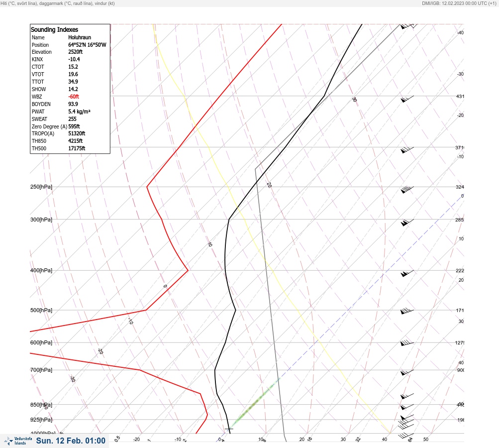Click the 'DMI/IGB: 12.02.2023 00:00 UTC (+1)' header

[x=459, y=3]
